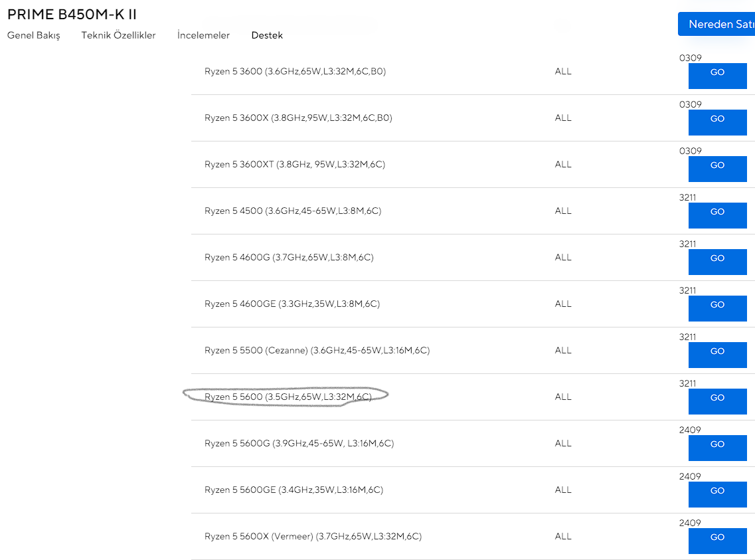Open the Genel Bakış tab

tap(34, 36)
